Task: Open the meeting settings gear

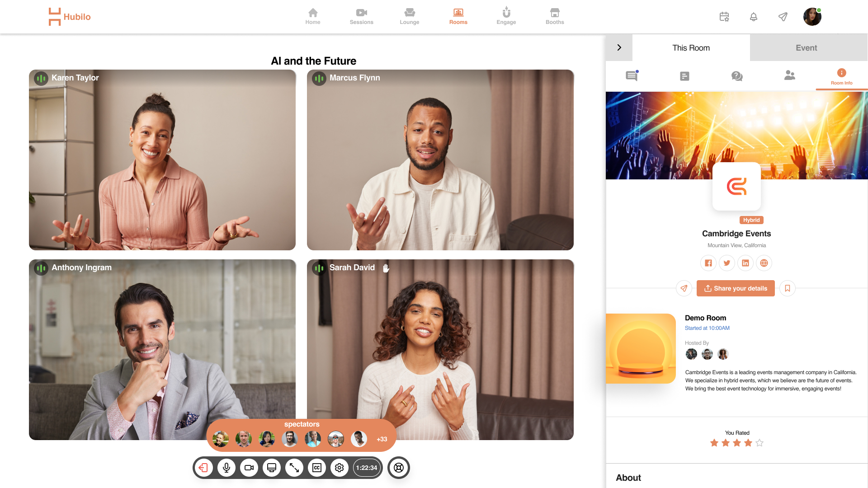Action: (340, 468)
